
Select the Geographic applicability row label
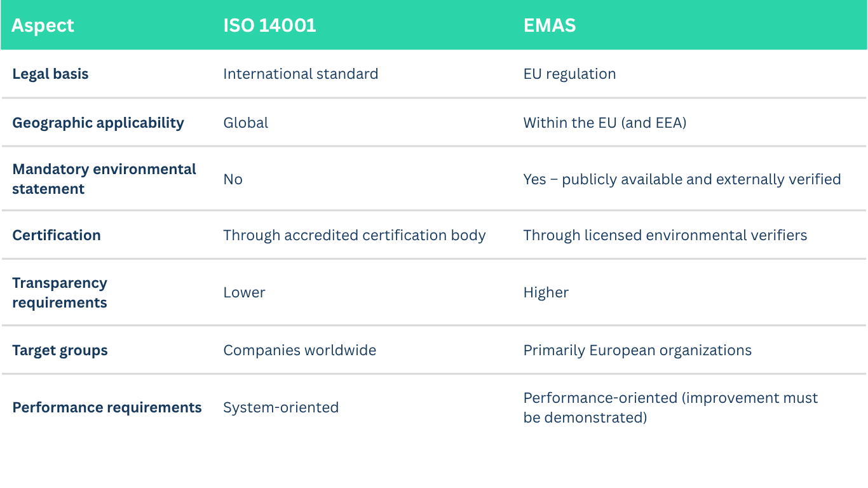(x=98, y=123)
